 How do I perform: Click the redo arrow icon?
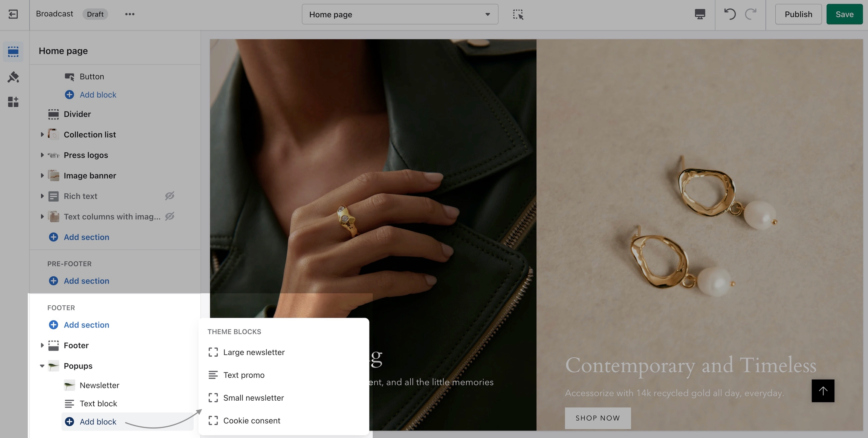pyautogui.click(x=750, y=14)
